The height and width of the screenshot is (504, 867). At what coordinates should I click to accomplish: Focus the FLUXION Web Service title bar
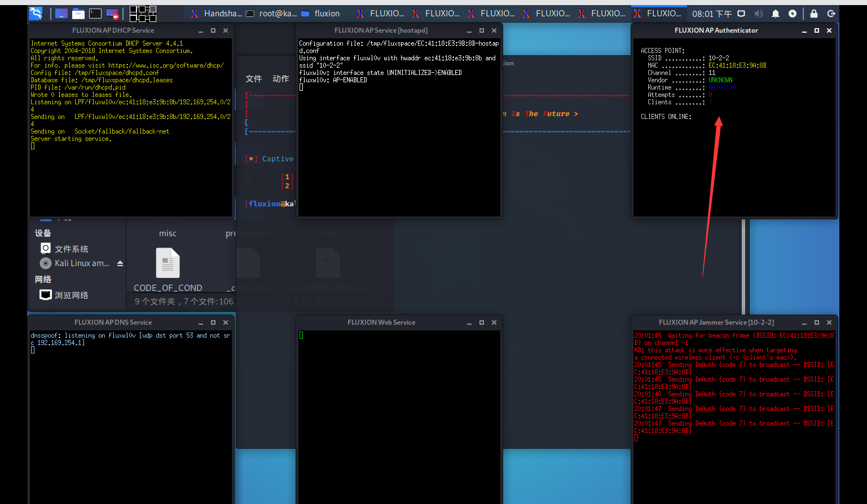381,322
